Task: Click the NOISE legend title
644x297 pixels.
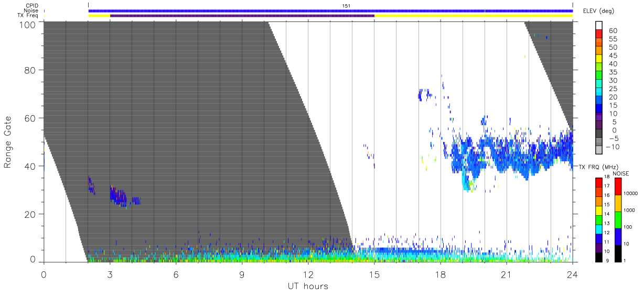Action: [x=621, y=173]
